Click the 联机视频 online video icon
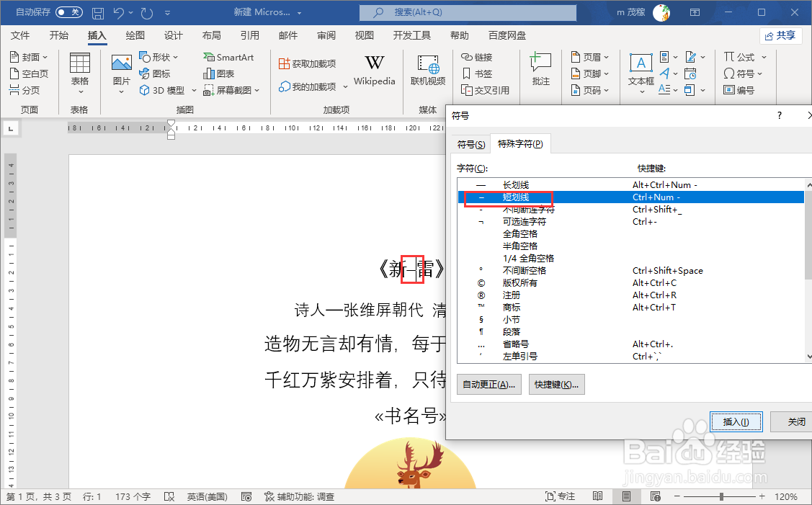The width and height of the screenshot is (812, 505). [x=428, y=70]
